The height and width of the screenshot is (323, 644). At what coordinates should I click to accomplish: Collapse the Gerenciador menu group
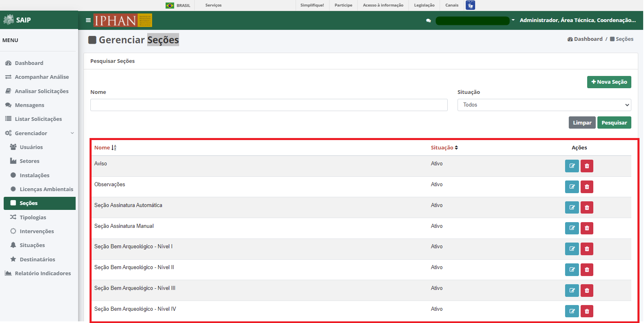39,133
